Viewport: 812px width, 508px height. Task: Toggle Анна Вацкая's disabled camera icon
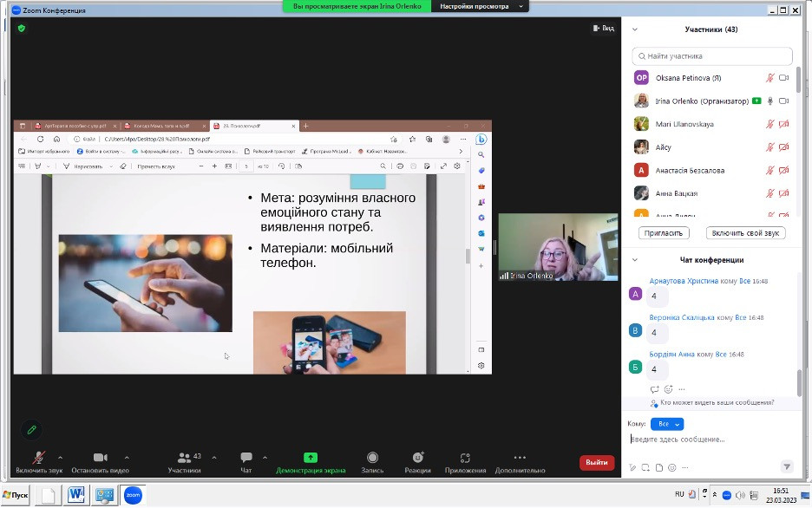tap(784, 193)
